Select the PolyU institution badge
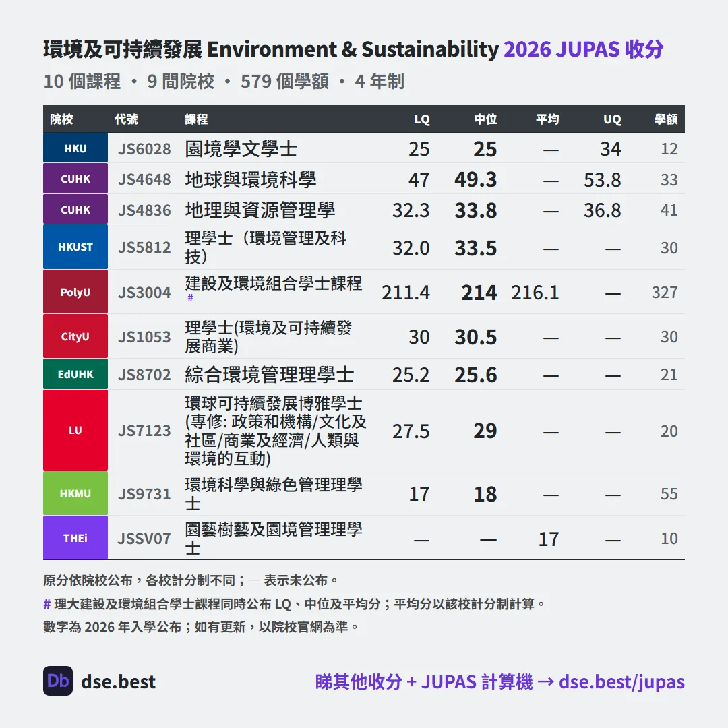Screen dimensions: 728x728 point(75,292)
